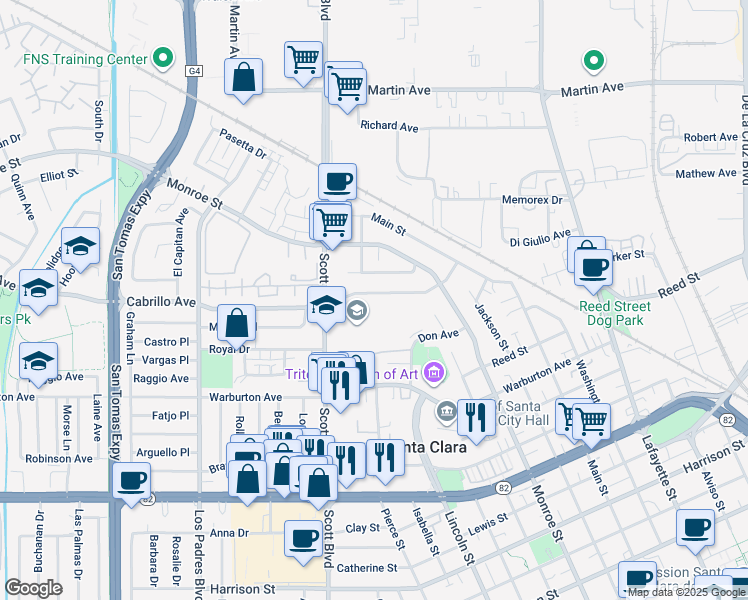Click the Robinson Ave street label
The width and height of the screenshot is (748, 600).
[59, 459]
